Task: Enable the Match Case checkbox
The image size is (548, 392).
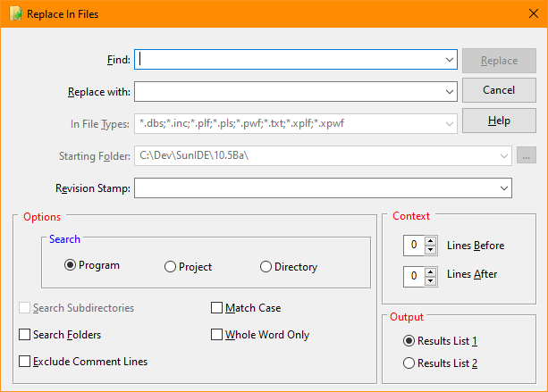Action: [216, 308]
